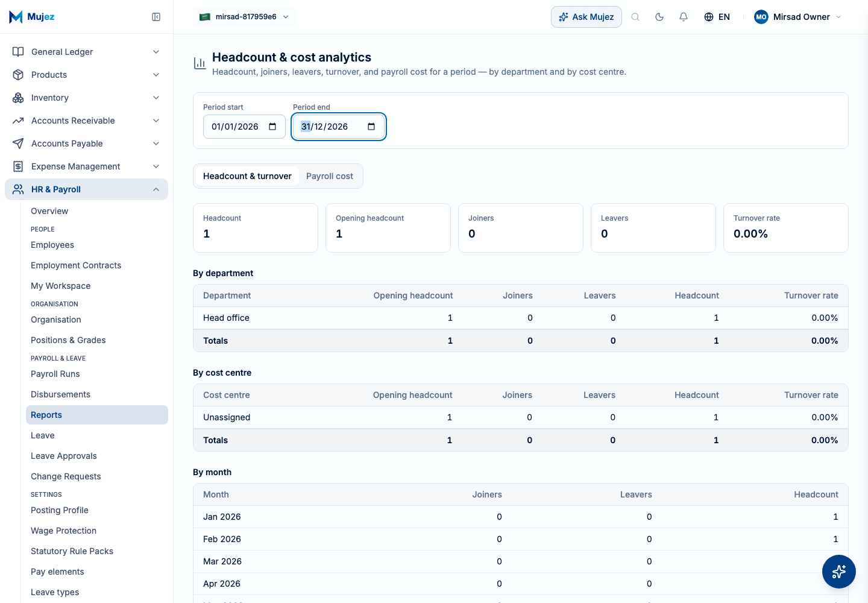Expand General Ledger chevron

pos(156,52)
